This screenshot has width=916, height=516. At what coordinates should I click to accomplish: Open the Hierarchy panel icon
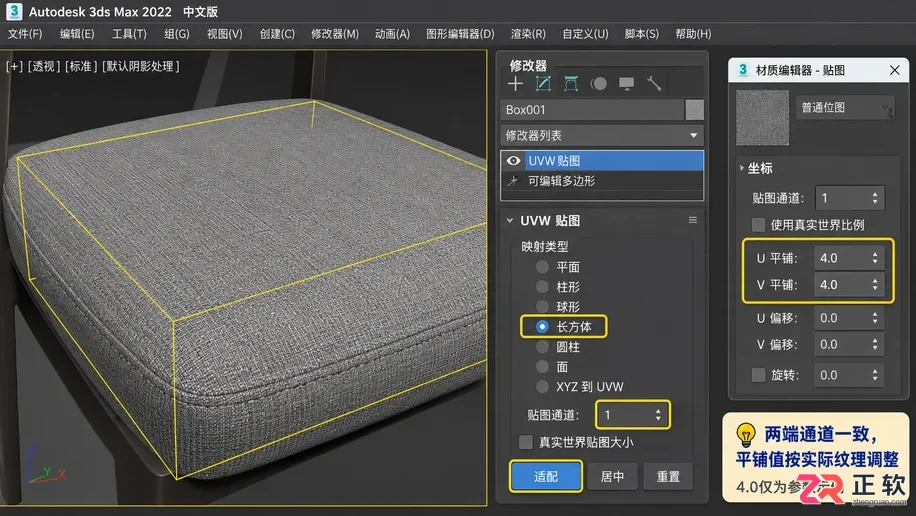[x=571, y=84]
